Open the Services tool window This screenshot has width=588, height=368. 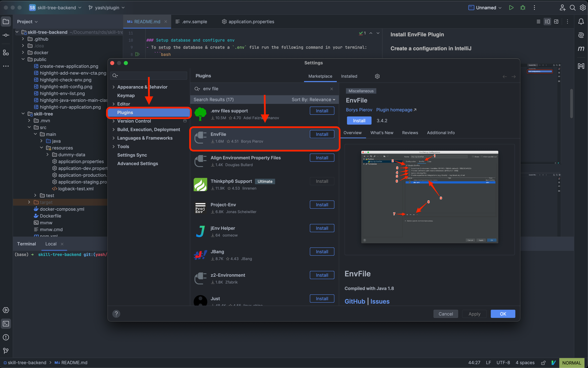6,310
